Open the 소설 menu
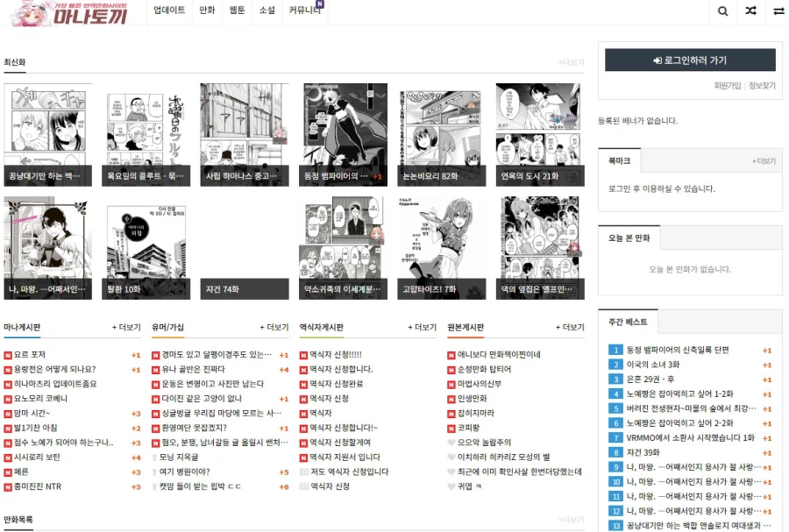The width and height of the screenshot is (789, 532). [x=267, y=10]
